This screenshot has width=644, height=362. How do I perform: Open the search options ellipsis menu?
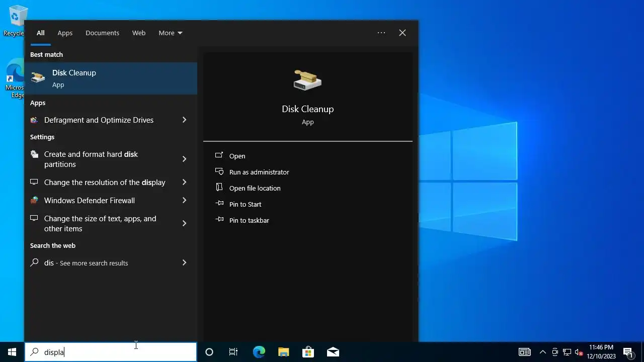(x=381, y=33)
